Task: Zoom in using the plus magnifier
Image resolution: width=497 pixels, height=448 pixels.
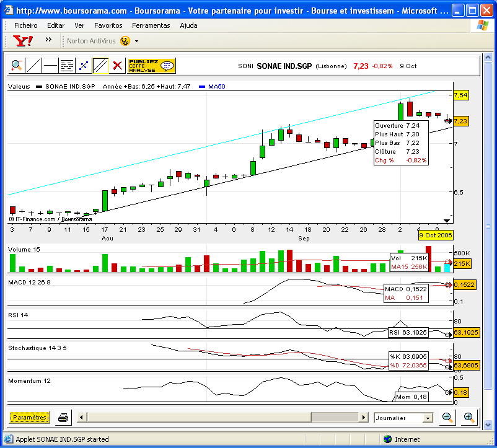Action: point(468,418)
